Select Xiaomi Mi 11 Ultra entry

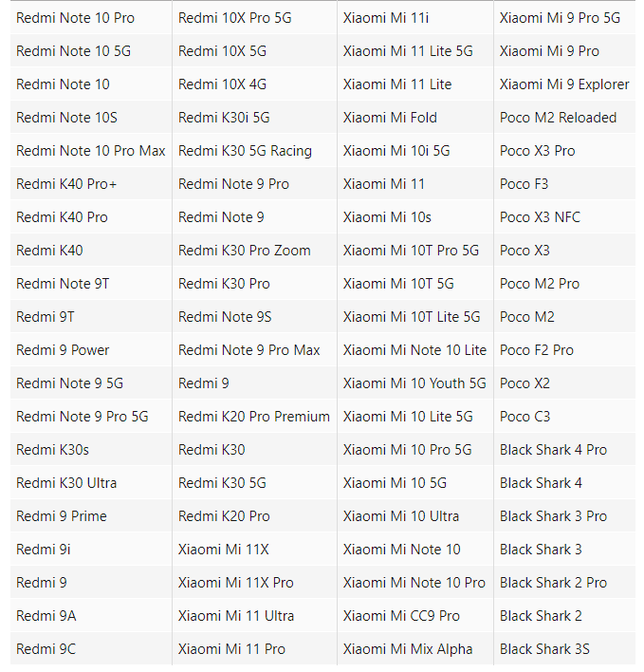pos(236,616)
